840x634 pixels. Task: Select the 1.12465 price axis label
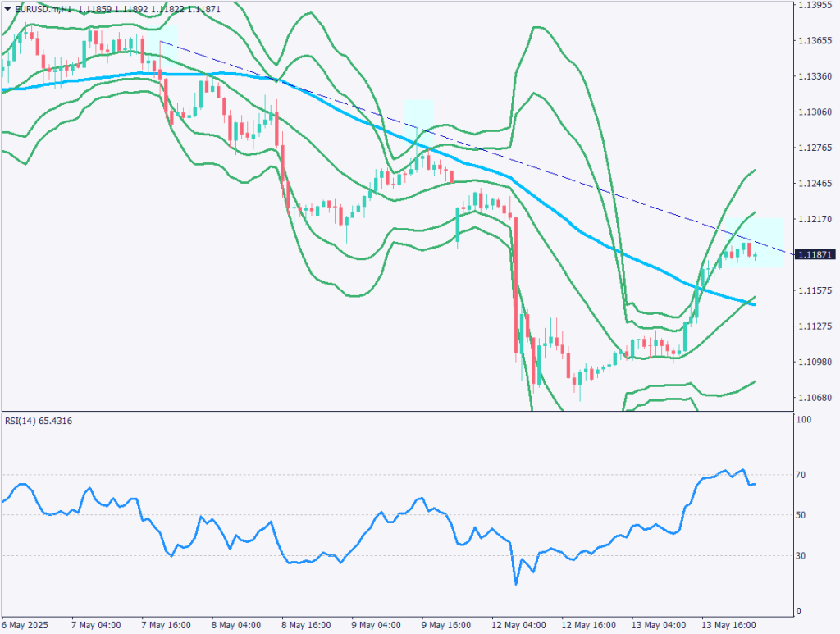tap(815, 184)
